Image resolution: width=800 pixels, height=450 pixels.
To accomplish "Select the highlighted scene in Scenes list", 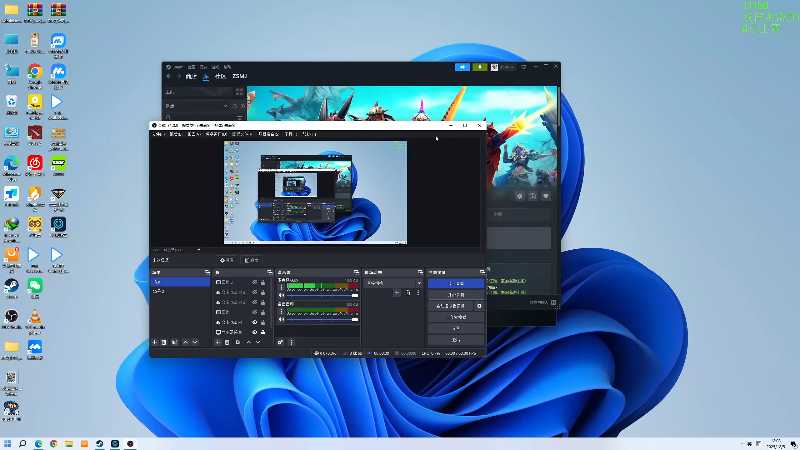I will (x=180, y=282).
